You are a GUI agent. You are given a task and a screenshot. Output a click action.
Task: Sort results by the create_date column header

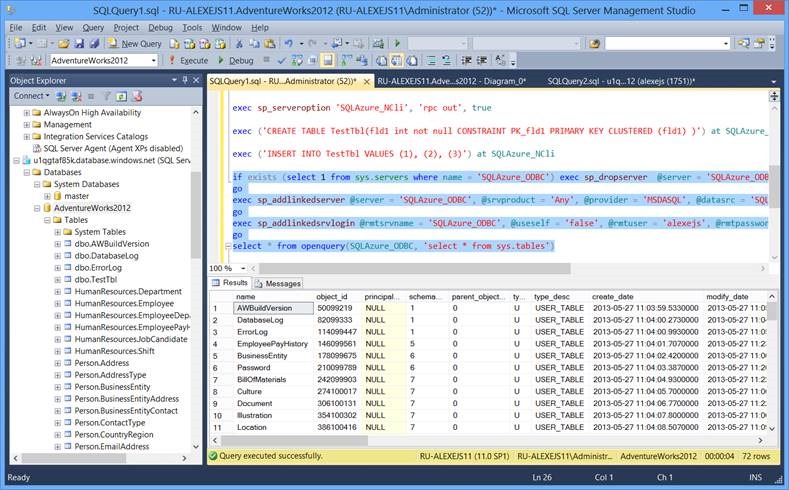646,296
